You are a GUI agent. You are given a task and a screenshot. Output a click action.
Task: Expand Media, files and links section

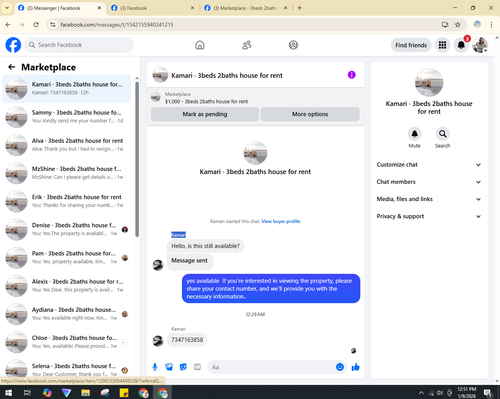click(x=429, y=199)
